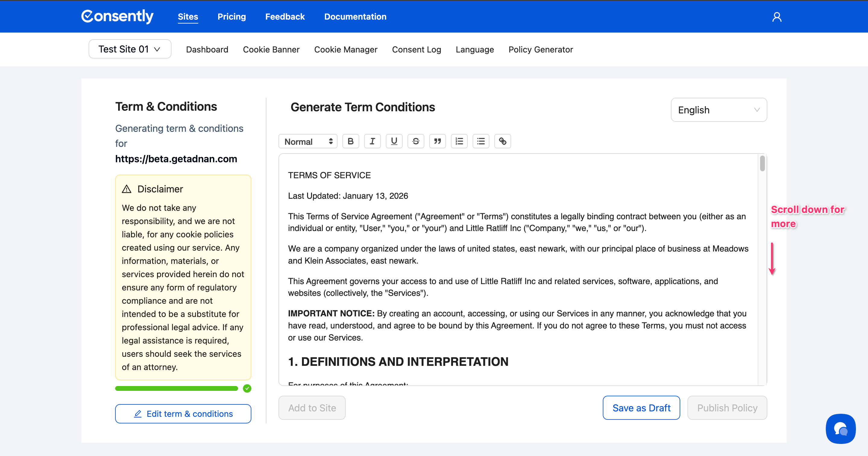Apply strikethrough formatting
Viewport: 868px width, 456px height.
click(x=416, y=141)
